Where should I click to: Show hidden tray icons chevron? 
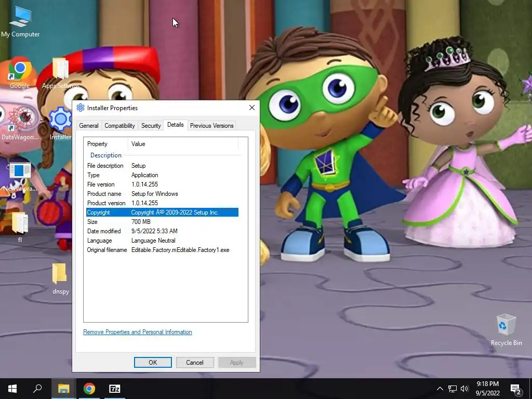[440, 389]
